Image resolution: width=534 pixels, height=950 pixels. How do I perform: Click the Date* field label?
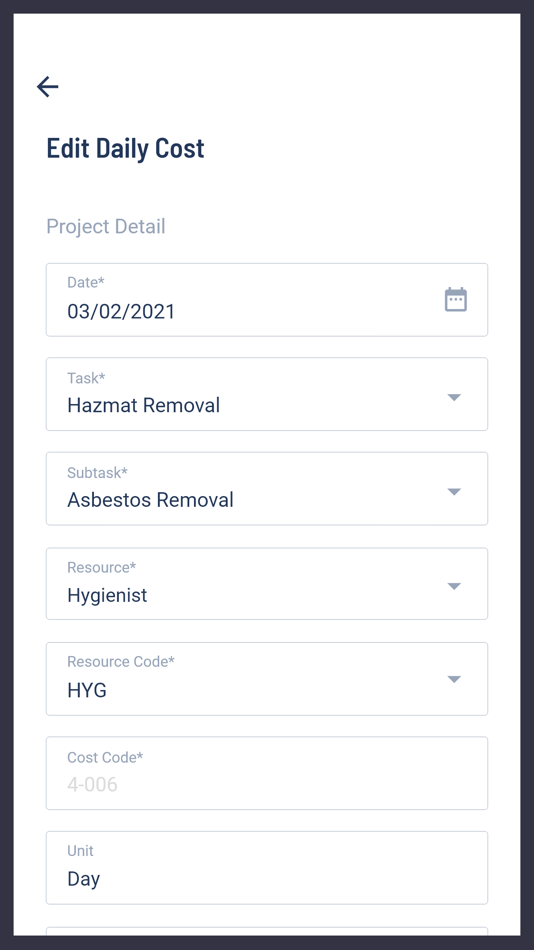85,282
